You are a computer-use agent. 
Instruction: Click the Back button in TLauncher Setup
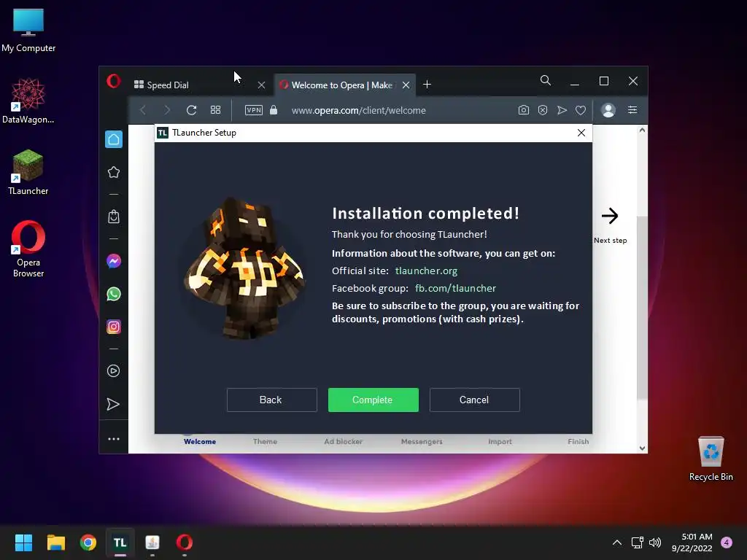pyautogui.click(x=271, y=400)
